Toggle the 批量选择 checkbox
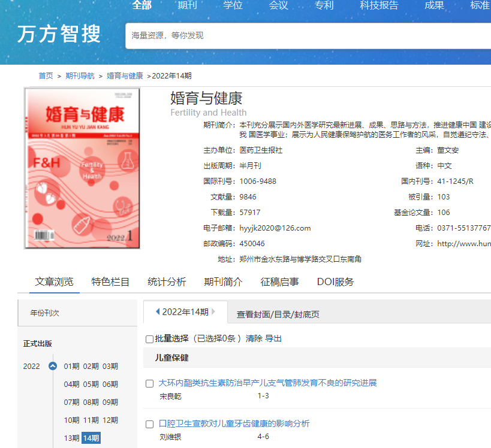The width and height of the screenshot is (491, 448). (149, 339)
